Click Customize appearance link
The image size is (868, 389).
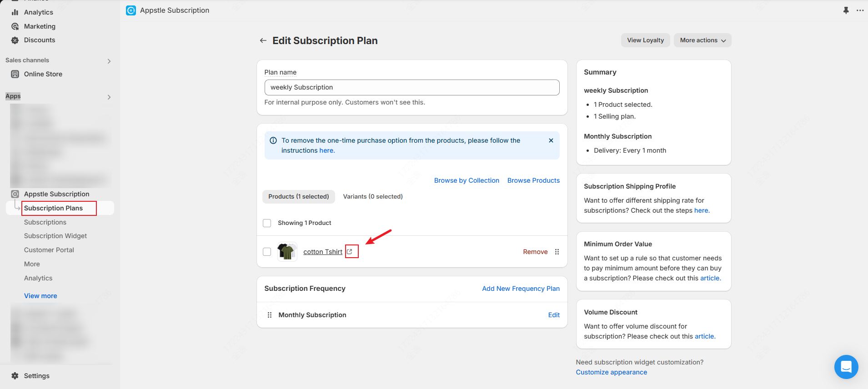tap(611, 372)
